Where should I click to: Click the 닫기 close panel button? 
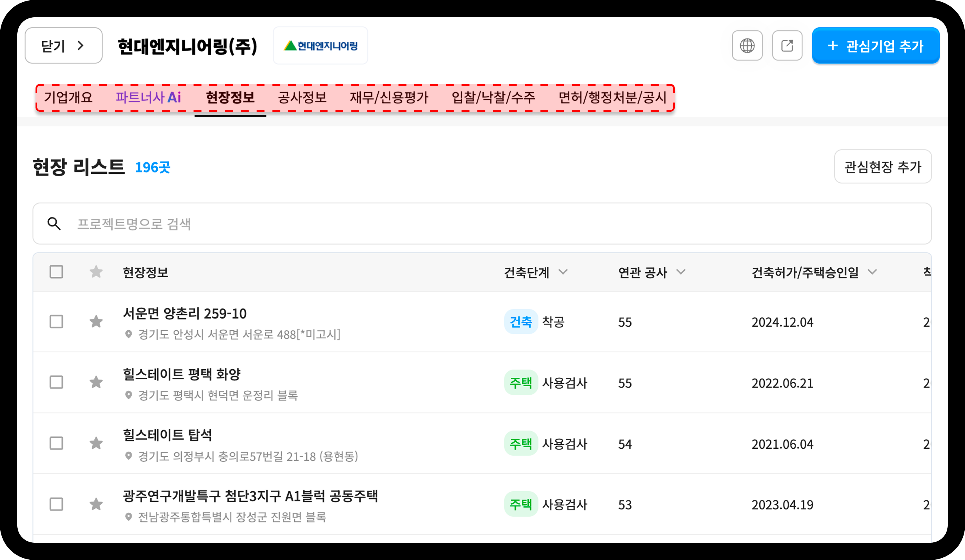tap(64, 46)
